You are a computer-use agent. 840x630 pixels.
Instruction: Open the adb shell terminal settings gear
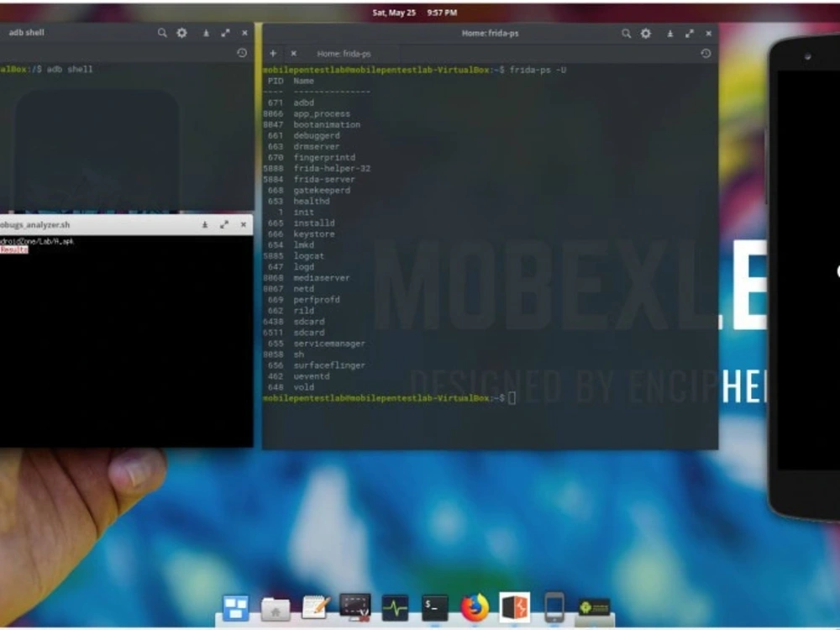pyautogui.click(x=182, y=34)
